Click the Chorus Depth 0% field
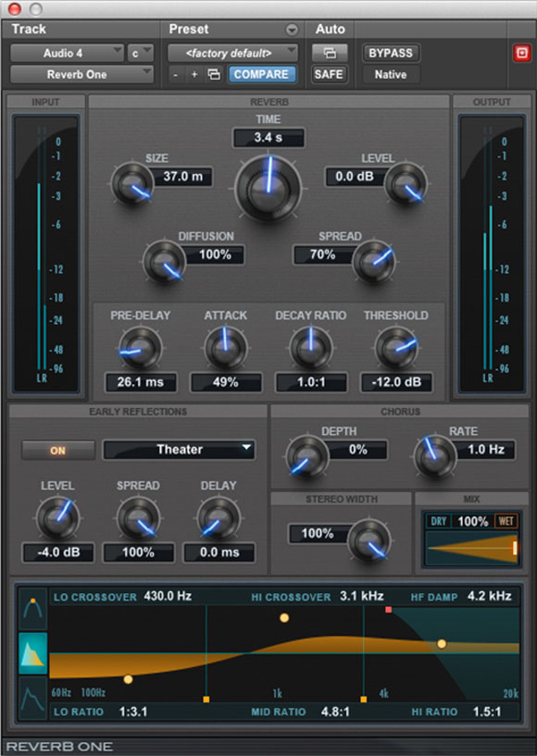The height and width of the screenshot is (756, 537). [357, 450]
